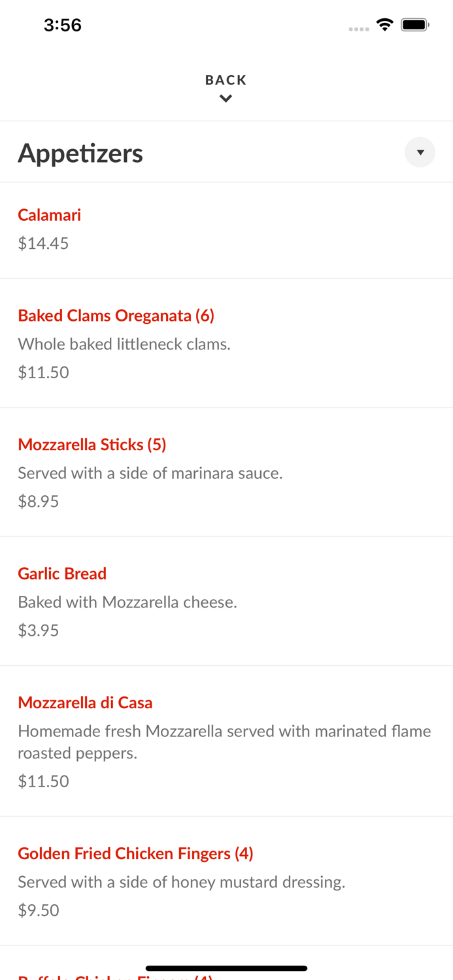Tap the Appetizers section header
The height and width of the screenshot is (980, 453).
80,152
